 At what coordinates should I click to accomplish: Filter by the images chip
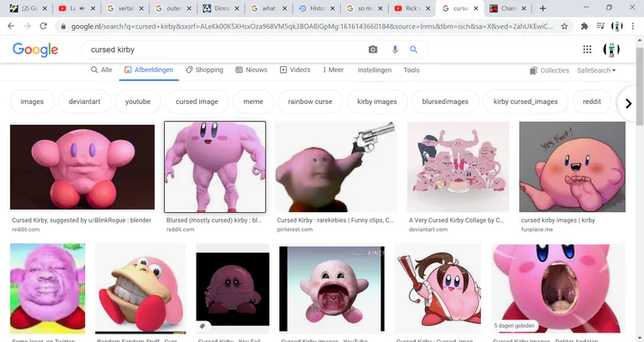pos(32,101)
